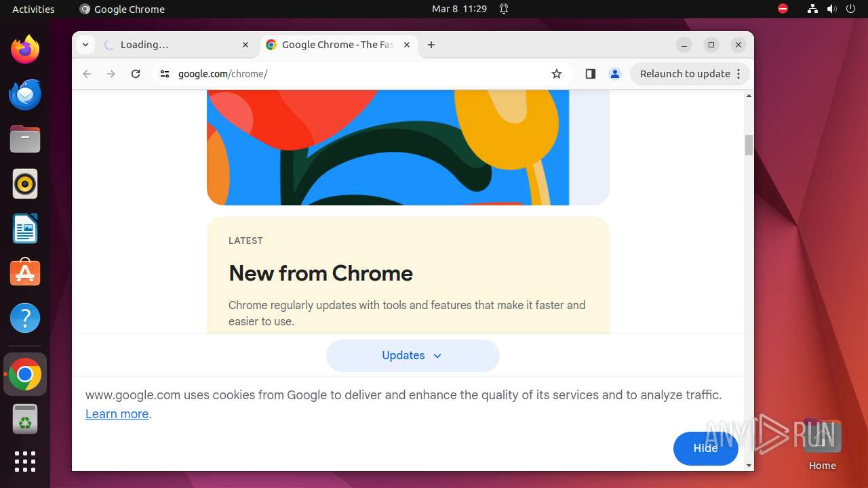Close the Google Chrome tab
This screenshot has height=488, width=868.
click(x=407, y=45)
